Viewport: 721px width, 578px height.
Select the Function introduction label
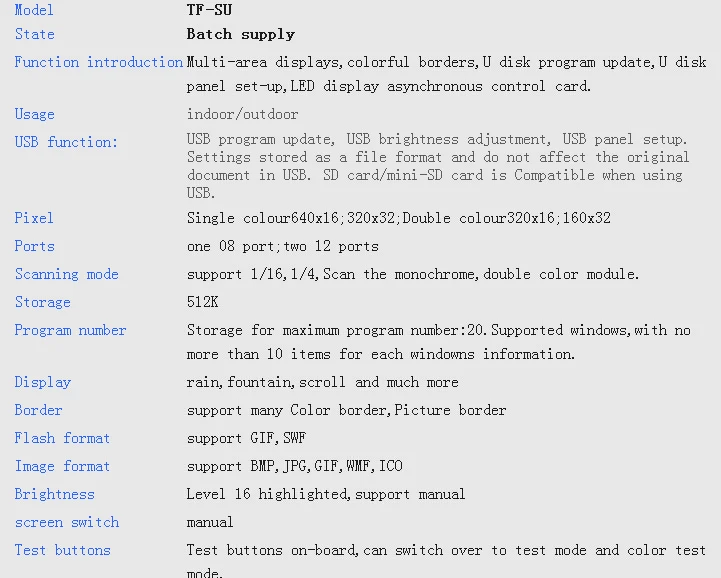tap(98, 62)
